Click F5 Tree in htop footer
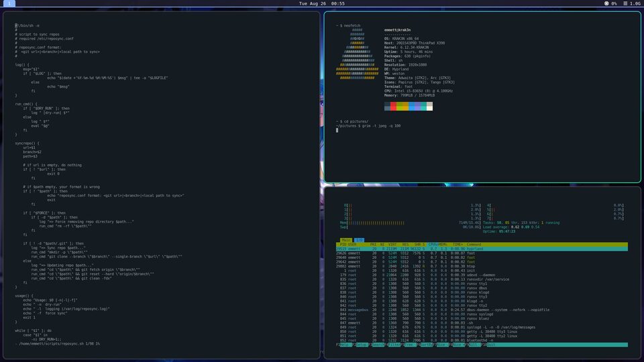644x362 pixels. click(x=409, y=345)
